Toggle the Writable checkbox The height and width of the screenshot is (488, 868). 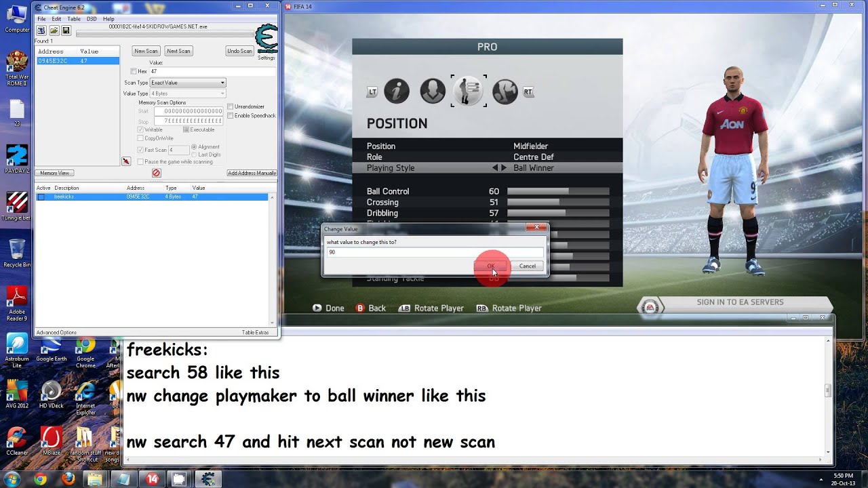(x=140, y=129)
